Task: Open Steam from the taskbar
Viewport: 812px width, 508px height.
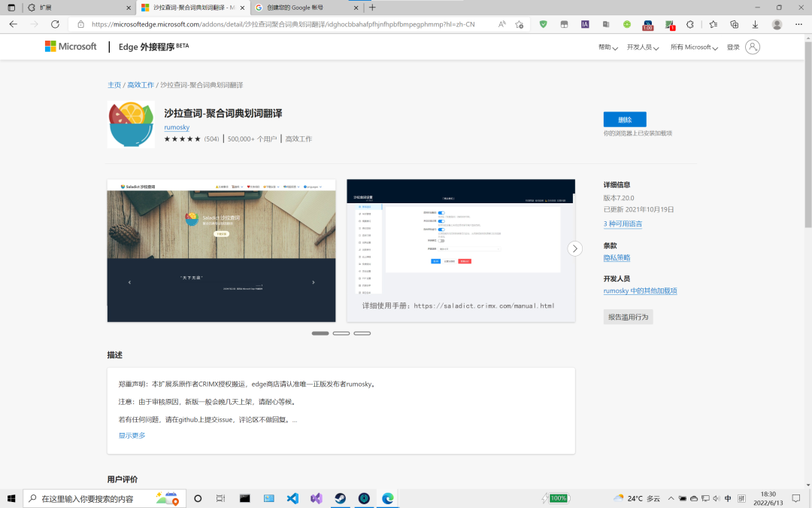Action: click(x=341, y=498)
